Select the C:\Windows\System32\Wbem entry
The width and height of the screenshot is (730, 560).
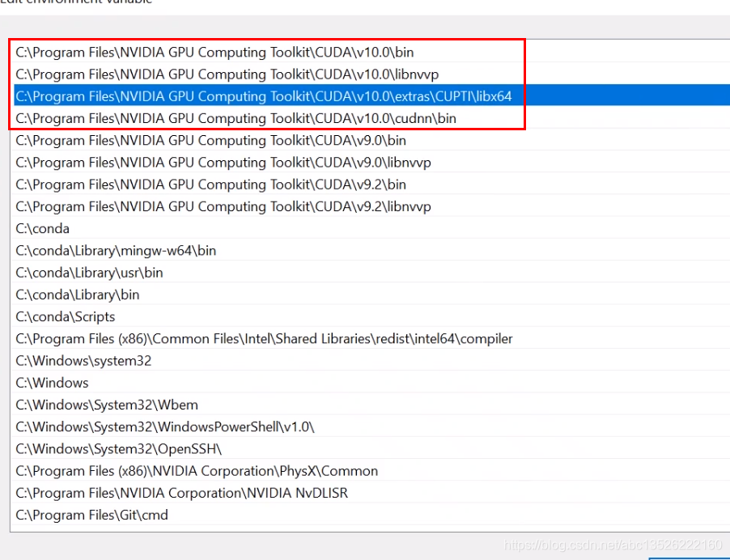(371, 405)
